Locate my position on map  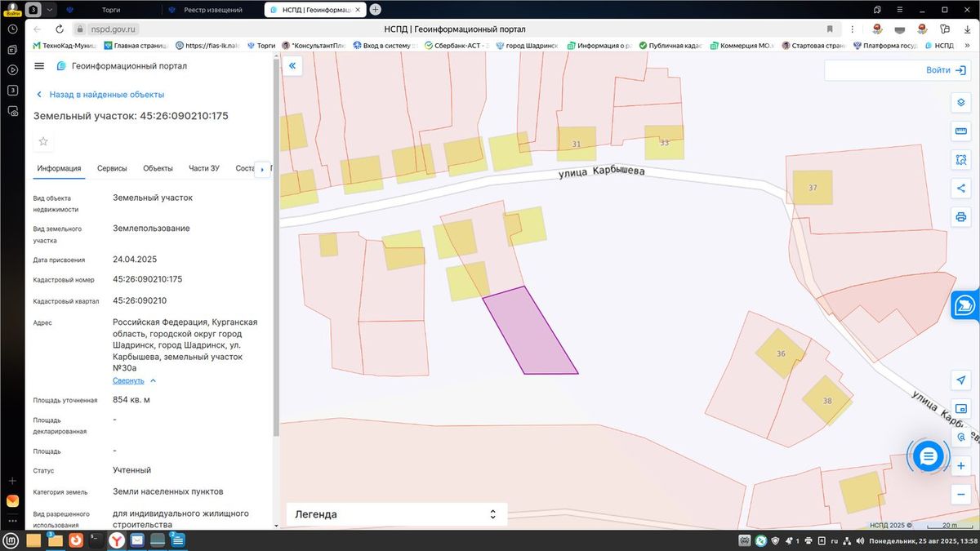pyautogui.click(x=960, y=380)
